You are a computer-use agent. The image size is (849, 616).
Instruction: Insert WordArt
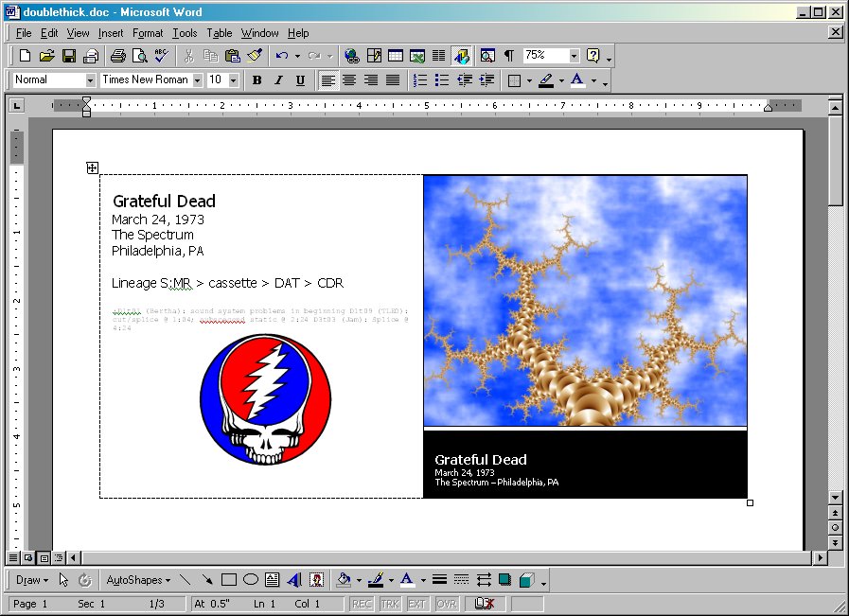(x=294, y=580)
